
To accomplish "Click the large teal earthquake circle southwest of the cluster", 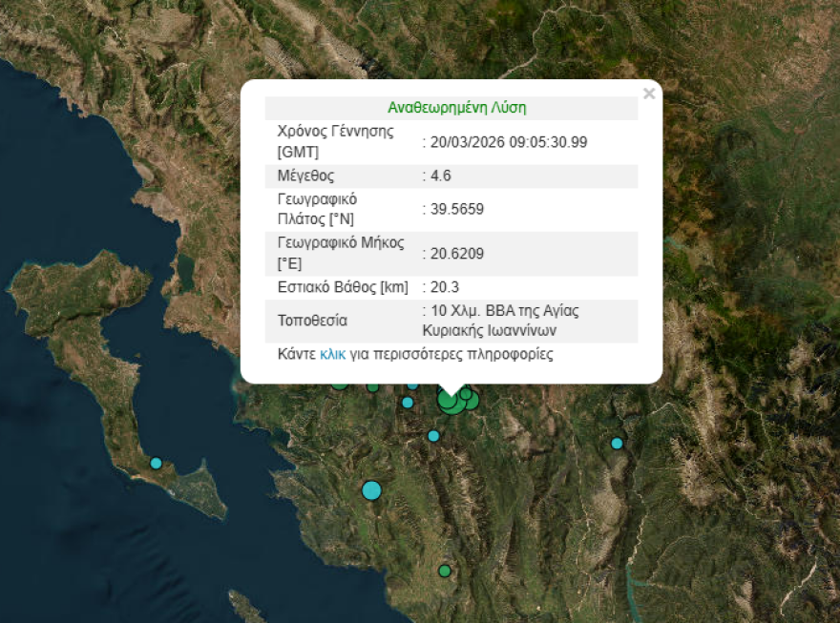I will (371, 490).
